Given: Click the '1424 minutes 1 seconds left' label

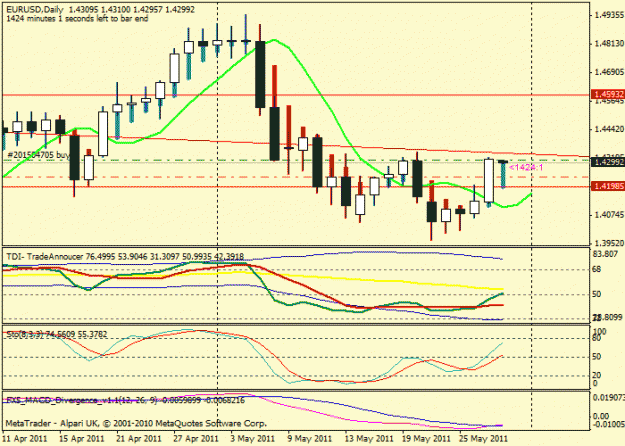Looking at the screenshot, I should (77, 18).
